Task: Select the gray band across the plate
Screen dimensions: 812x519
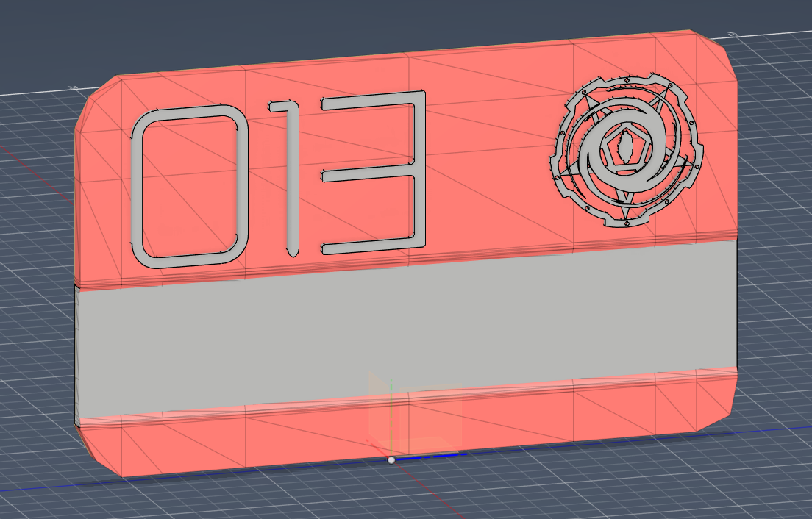Action: tap(407, 330)
